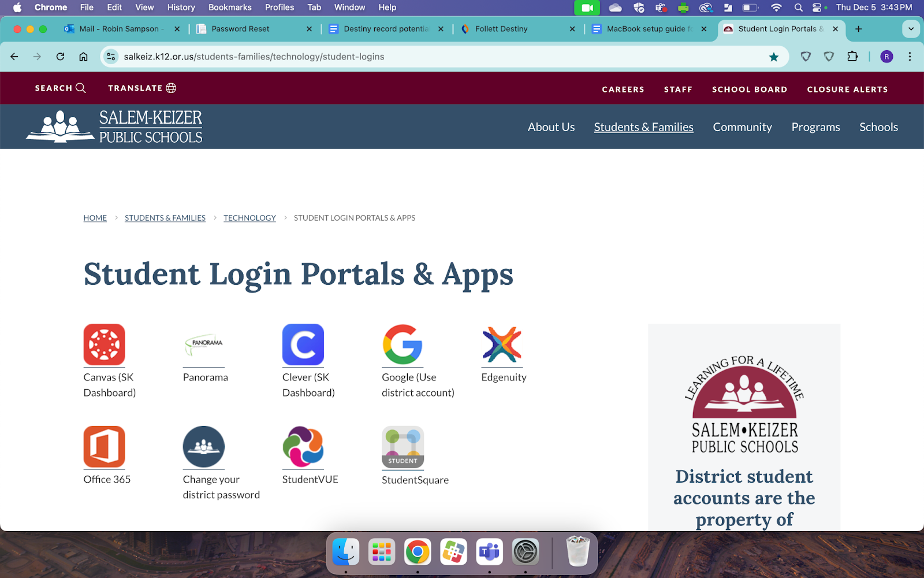
Task: Open the CAREERS link
Action: [x=623, y=90]
